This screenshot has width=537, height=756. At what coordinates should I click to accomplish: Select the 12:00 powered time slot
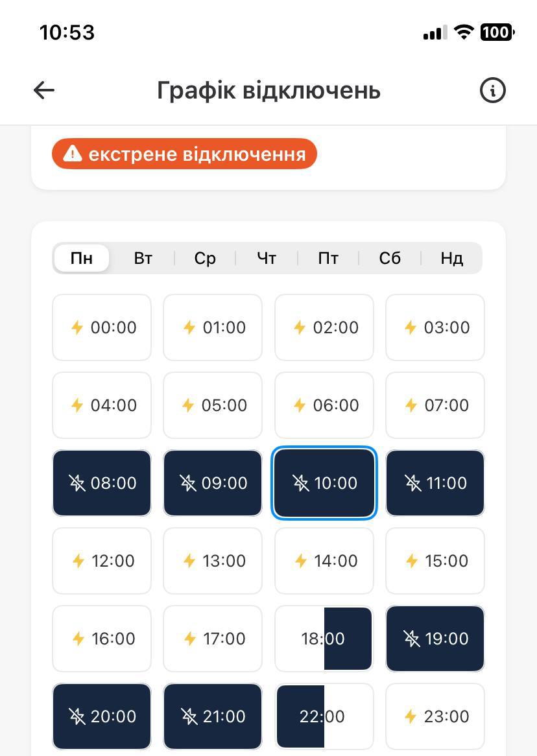[x=102, y=561]
